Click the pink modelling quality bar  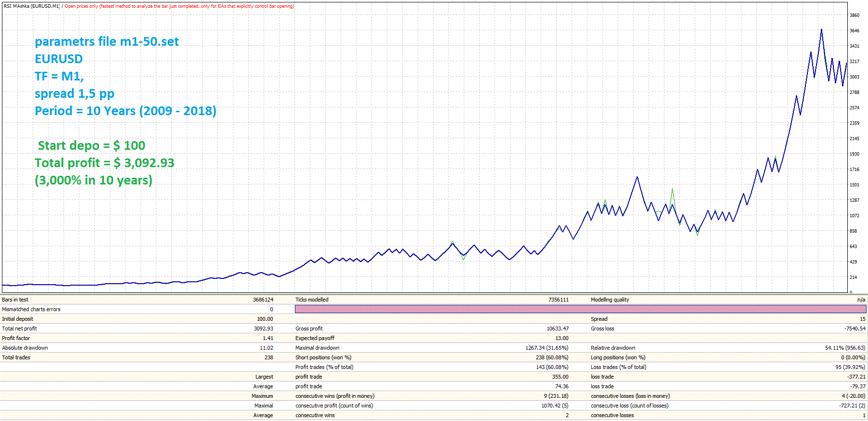click(x=580, y=309)
